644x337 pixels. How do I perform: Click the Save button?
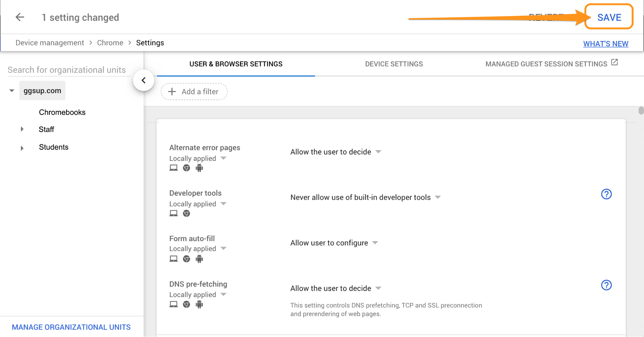[609, 17]
